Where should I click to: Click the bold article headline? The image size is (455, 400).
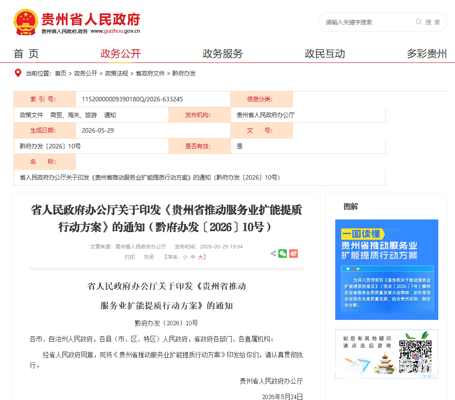pos(166,219)
